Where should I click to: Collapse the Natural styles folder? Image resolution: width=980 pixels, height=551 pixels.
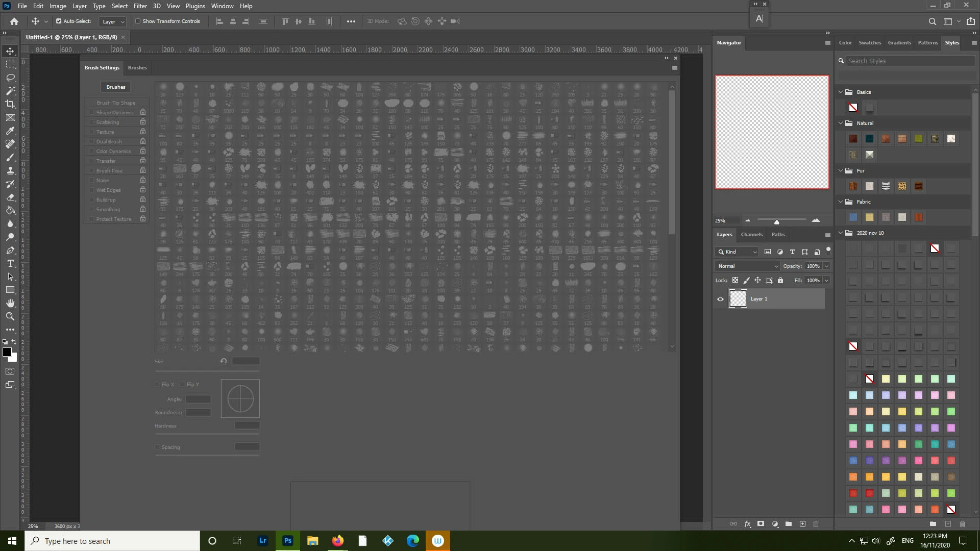(841, 123)
